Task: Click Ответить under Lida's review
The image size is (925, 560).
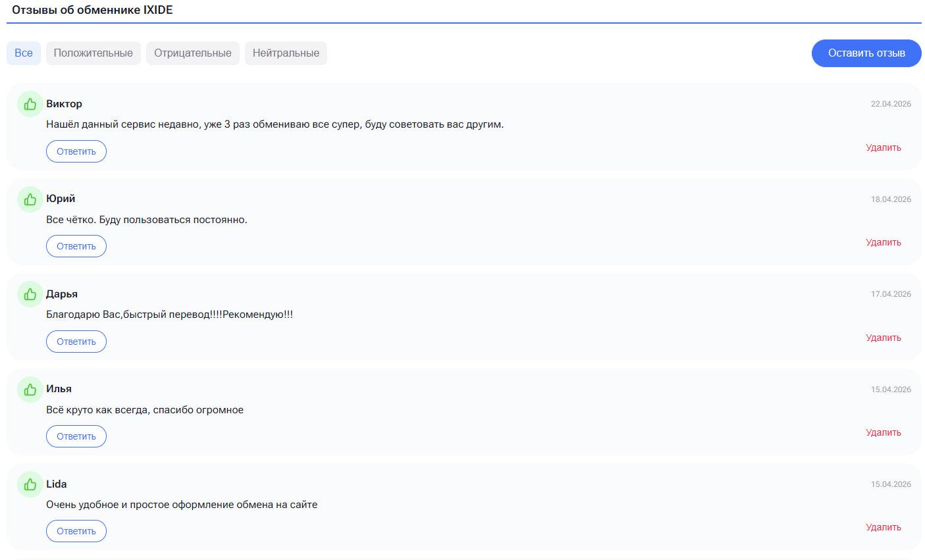Action: click(x=76, y=530)
